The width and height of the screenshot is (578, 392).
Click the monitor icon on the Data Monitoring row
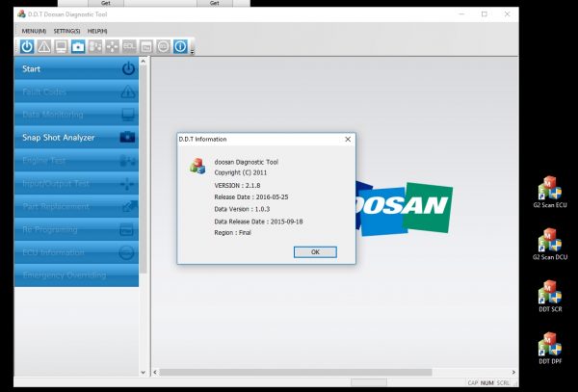coord(127,115)
